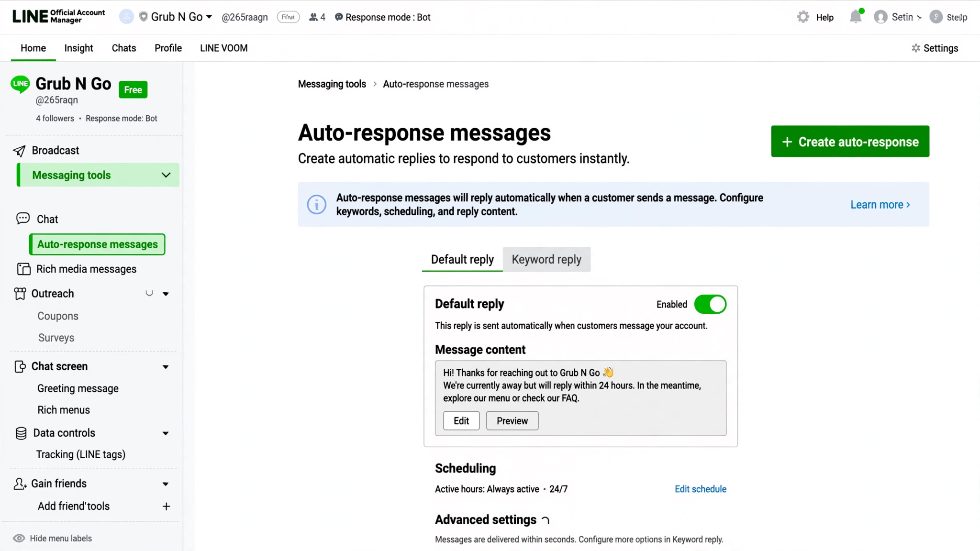Click the green LINE logo bubble in sidebar
This screenshot has width=980, height=551.
[x=20, y=84]
